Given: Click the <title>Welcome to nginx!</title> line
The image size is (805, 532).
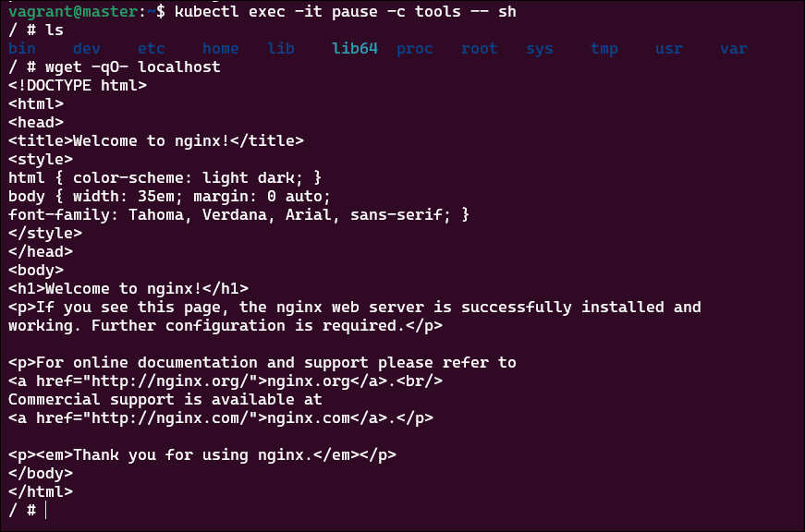Looking at the screenshot, I should (x=156, y=140).
